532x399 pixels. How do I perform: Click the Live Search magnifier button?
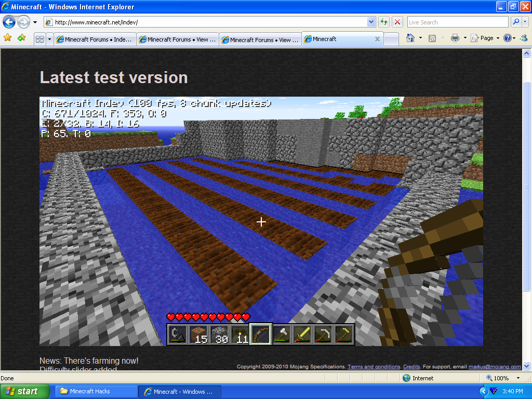516,22
